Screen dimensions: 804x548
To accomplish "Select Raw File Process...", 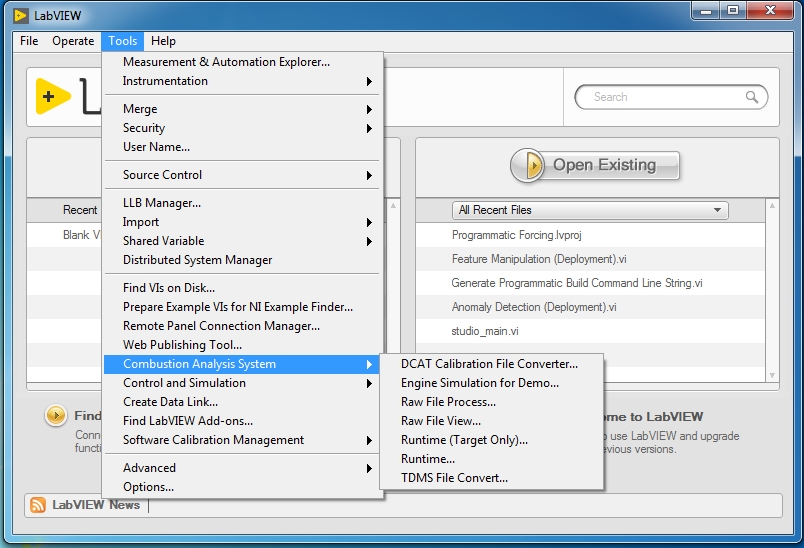I will (492, 402).
